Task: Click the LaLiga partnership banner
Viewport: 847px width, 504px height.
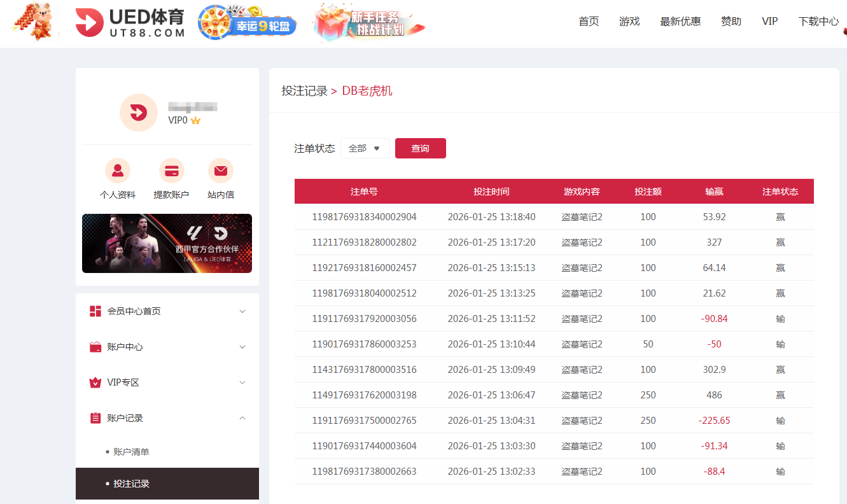Action: (x=167, y=243)
